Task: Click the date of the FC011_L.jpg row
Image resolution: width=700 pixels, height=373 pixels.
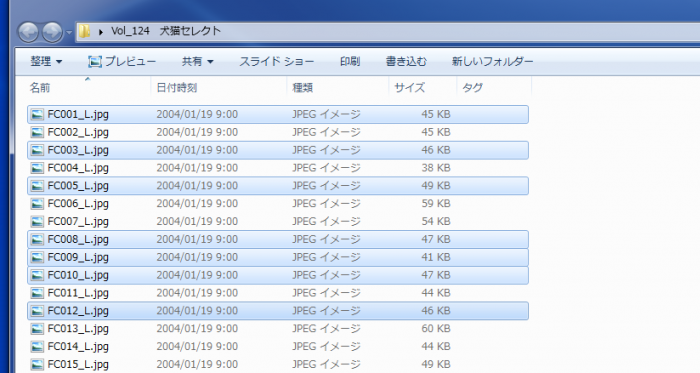Action: point(197,293)
